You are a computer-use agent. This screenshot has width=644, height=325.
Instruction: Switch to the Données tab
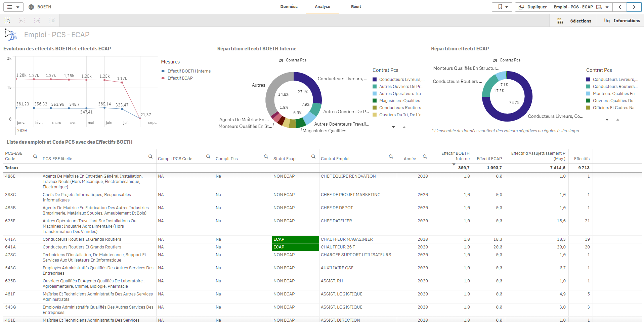(x=289, y=7)
